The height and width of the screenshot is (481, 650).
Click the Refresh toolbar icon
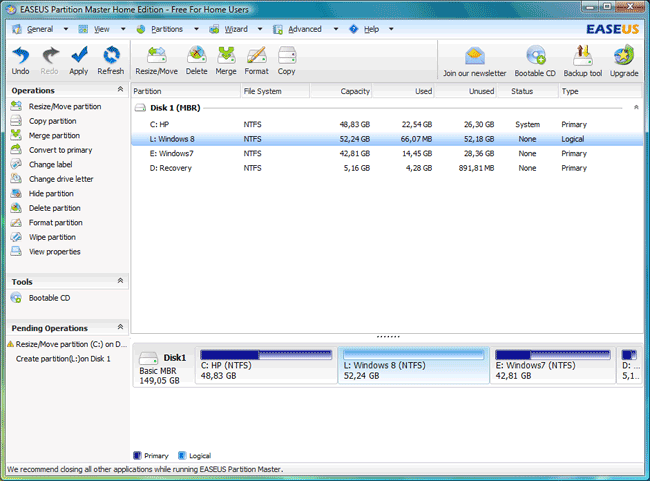[x=111, y=59]
